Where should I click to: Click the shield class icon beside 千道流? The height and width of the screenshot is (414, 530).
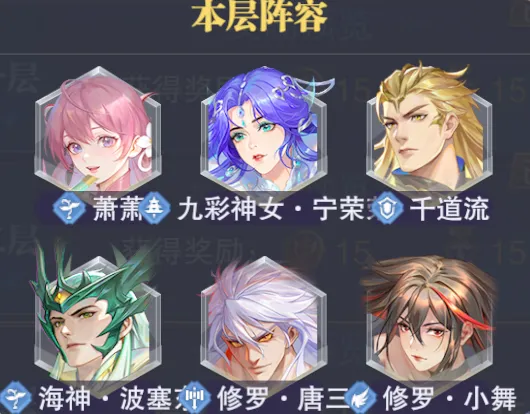tap(387, 208)
